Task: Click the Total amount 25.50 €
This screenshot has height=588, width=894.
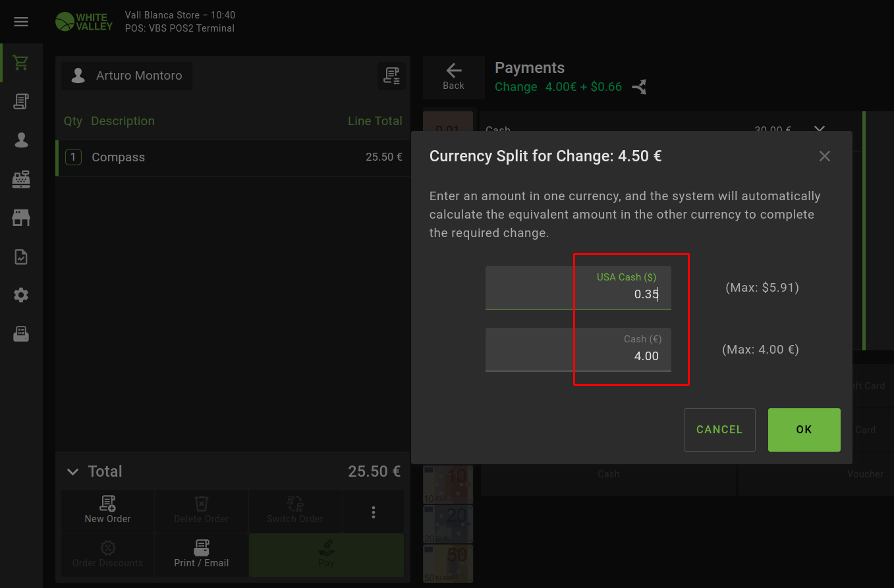Action: tap(374, 471)
